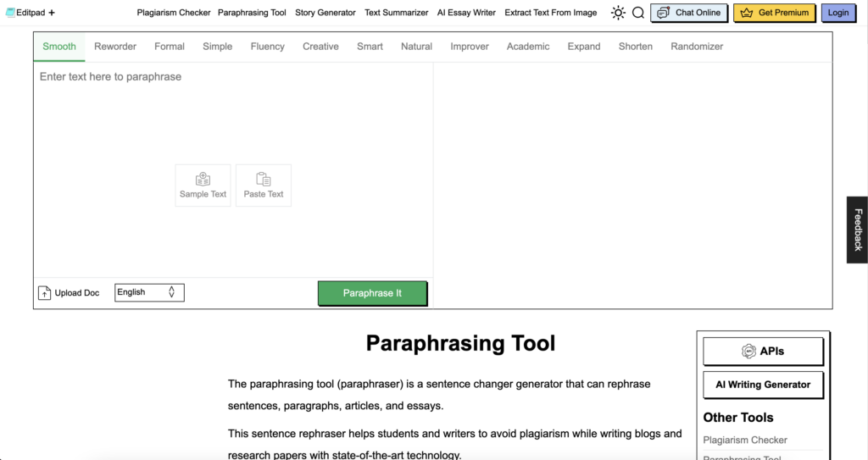Open Story Generator in top navigation
The width and height of the screenshot is (868, 460).
click(325, 13)
